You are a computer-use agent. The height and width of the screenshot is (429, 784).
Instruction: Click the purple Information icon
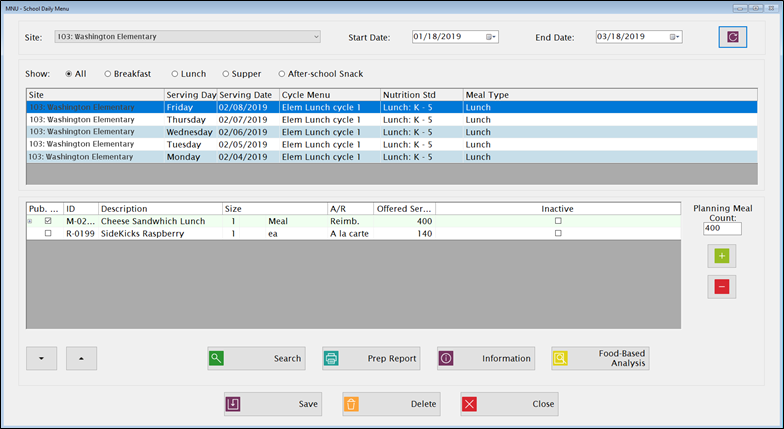click(x=446, y=358)
